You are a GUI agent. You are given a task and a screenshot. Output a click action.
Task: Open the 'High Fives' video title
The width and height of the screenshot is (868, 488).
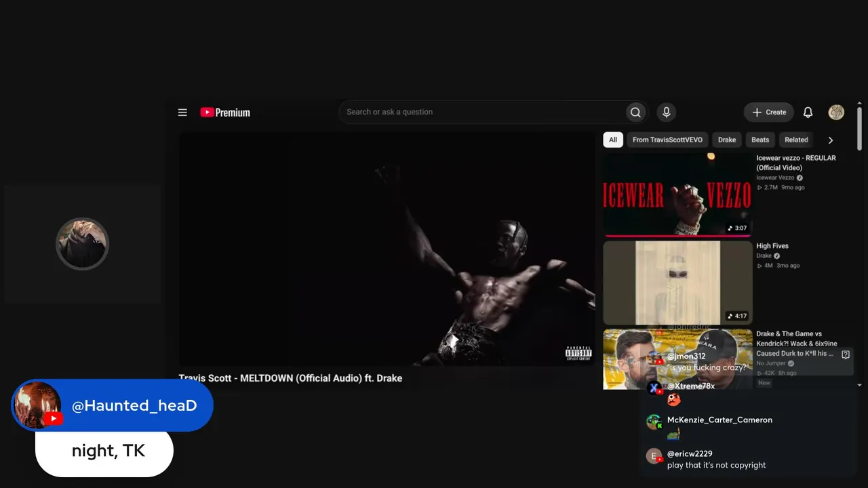pos(772,246)
